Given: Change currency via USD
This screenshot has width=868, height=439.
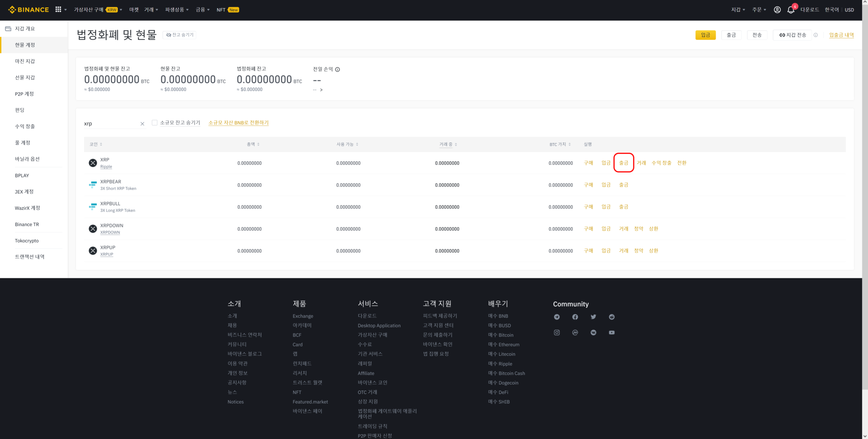Looking at the screenshot, I should tap(849, 10).
